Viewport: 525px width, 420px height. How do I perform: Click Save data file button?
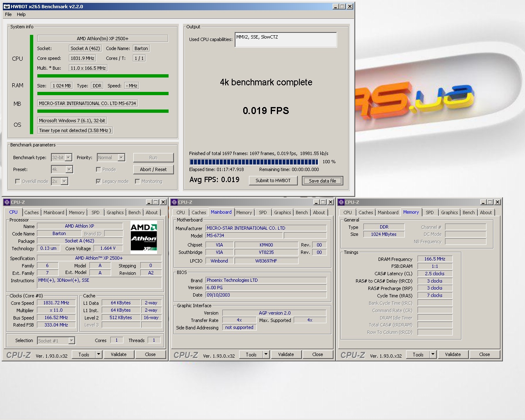coord(322,180)
